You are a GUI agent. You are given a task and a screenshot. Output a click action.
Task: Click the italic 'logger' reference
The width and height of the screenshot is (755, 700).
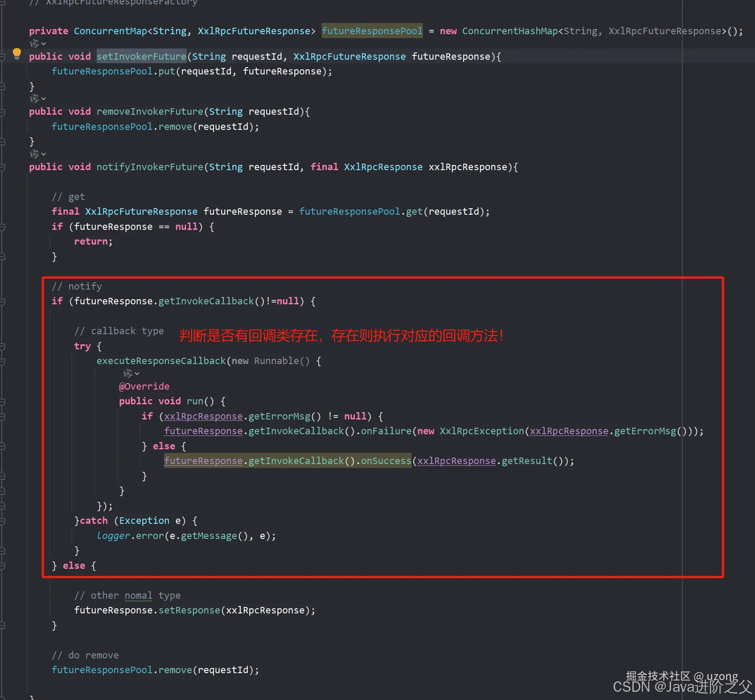(x=113, y=535)
